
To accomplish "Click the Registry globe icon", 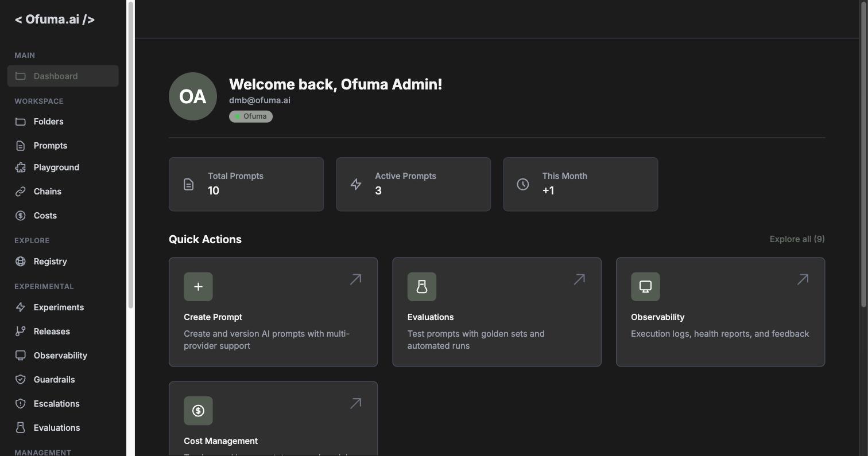I will click(21, 262).
